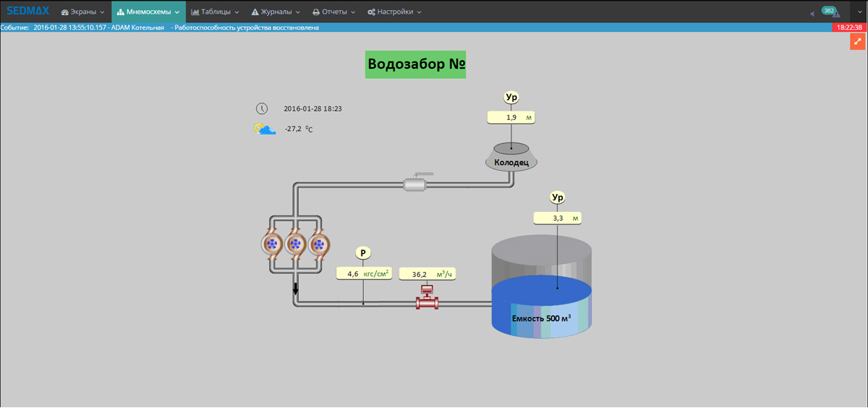The image size is (868, 408).
Task: Click the Отчеты menu item
Action: (x=333, y=12)
